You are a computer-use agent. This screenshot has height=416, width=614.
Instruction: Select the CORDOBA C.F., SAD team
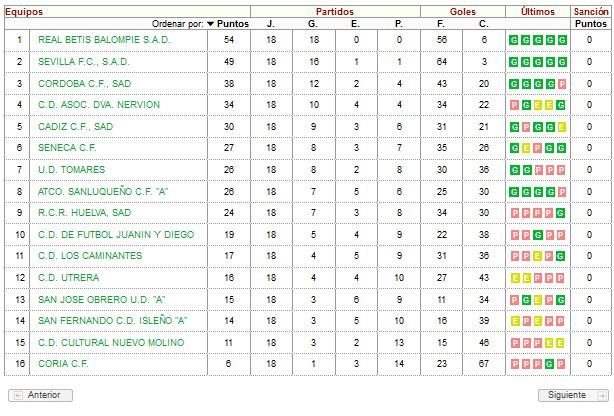[x=85, y=83]
